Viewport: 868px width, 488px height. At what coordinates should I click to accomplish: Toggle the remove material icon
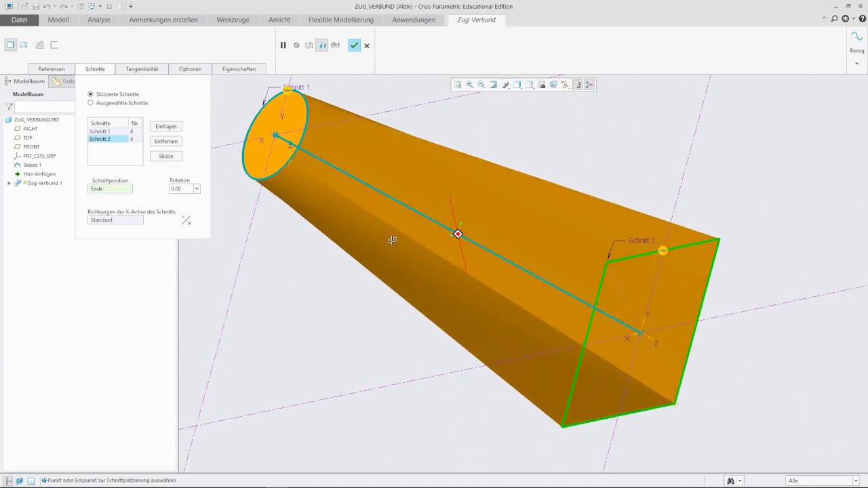click(39, 45)
